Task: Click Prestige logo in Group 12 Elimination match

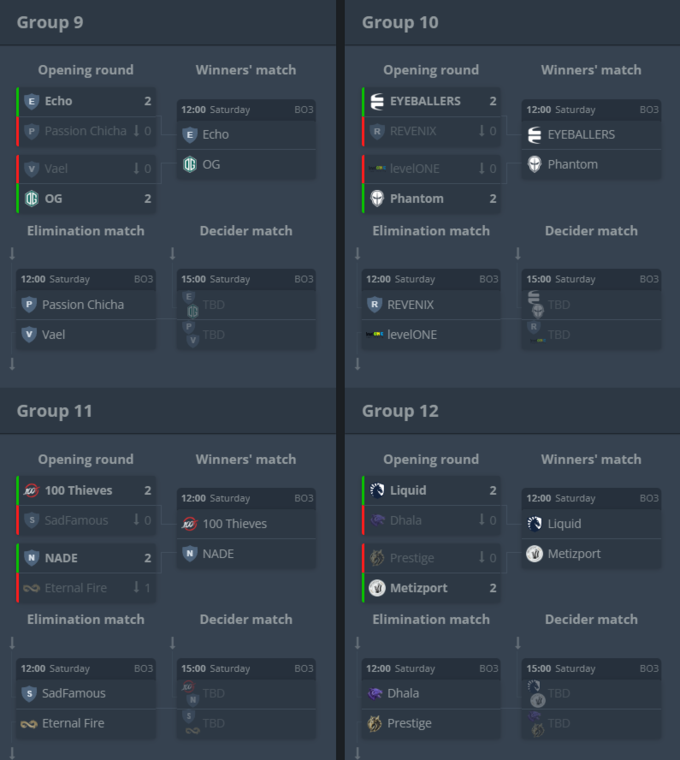Action: [374, 724]
